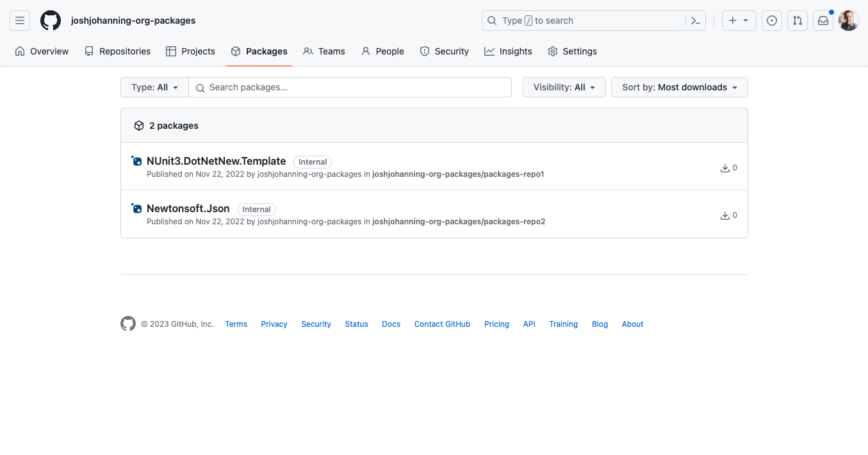
Task: Expand the Type: All dropdown
Action: [x=154, y=87]
